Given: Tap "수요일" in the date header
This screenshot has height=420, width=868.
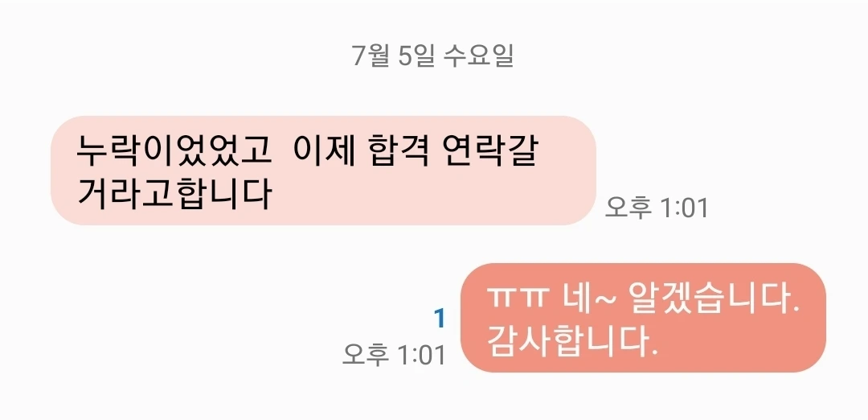Looking at the screenshot, I should click(479, 56).
